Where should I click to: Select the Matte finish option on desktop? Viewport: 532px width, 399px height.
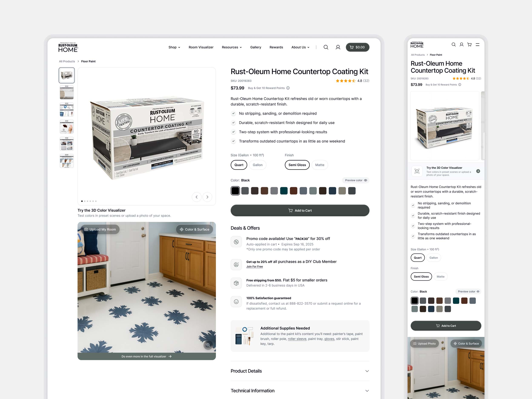click(319, 165)
